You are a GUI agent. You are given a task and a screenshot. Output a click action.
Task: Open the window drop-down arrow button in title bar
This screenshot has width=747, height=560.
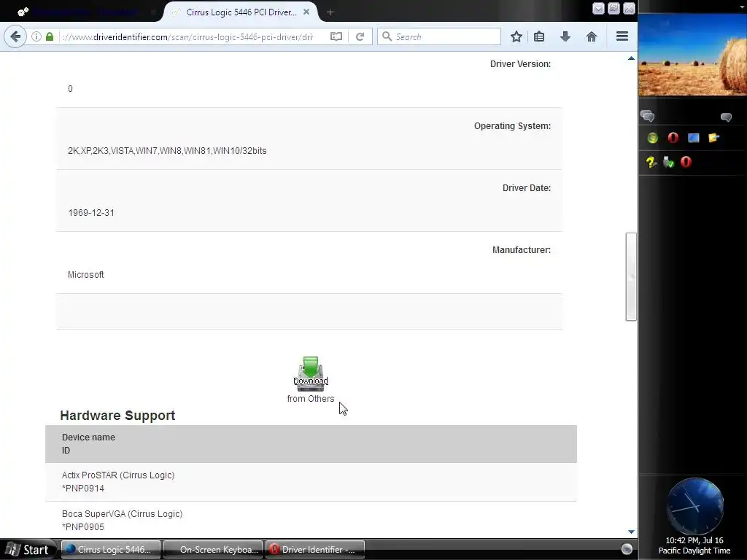(598, 8)
